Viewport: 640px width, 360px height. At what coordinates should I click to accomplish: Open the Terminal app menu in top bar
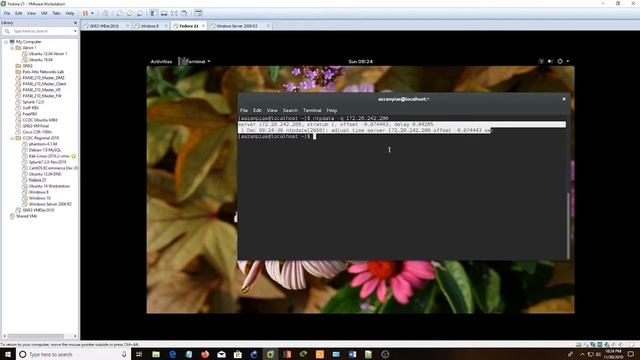[x=195, y=62]
